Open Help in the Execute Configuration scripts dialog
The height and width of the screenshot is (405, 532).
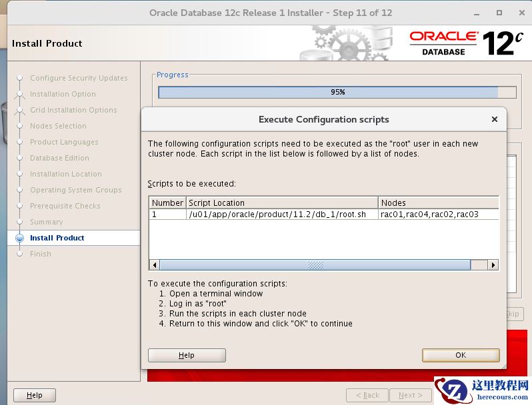click(187, 355)
